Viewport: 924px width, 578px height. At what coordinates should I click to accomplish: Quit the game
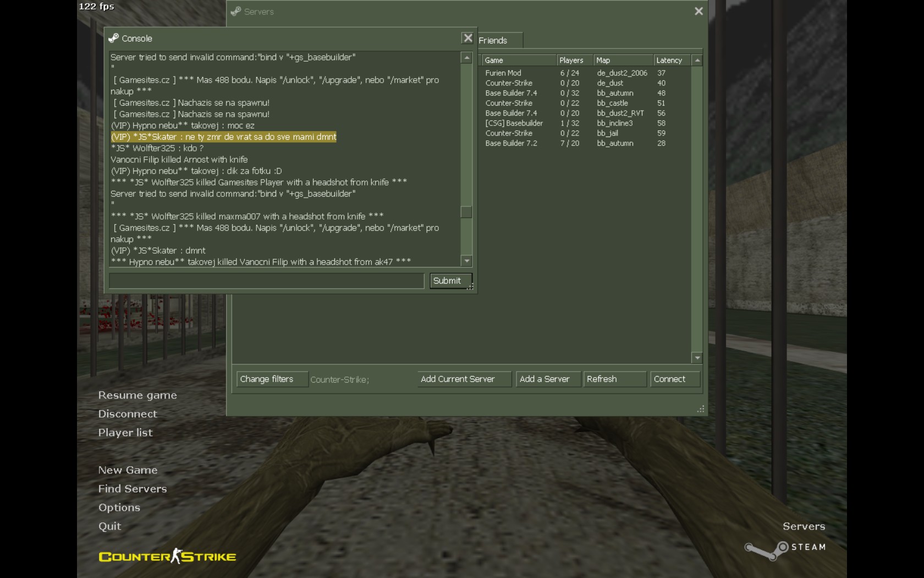coord(109,526)
